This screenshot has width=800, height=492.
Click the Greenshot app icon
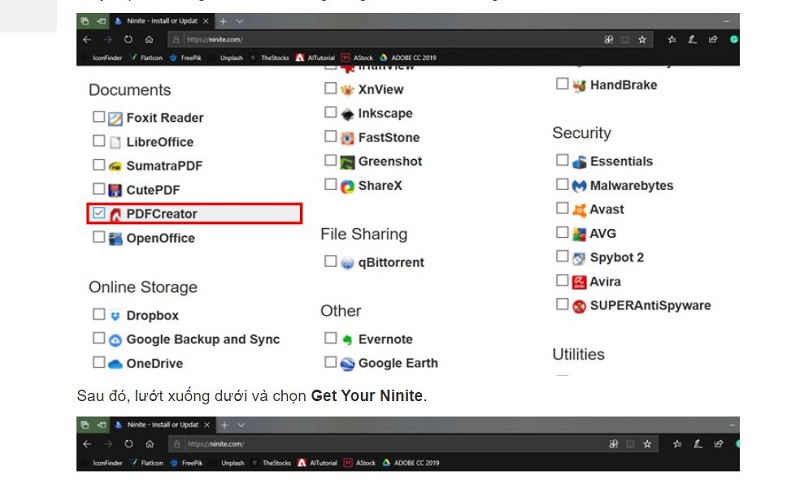[347, 162]
